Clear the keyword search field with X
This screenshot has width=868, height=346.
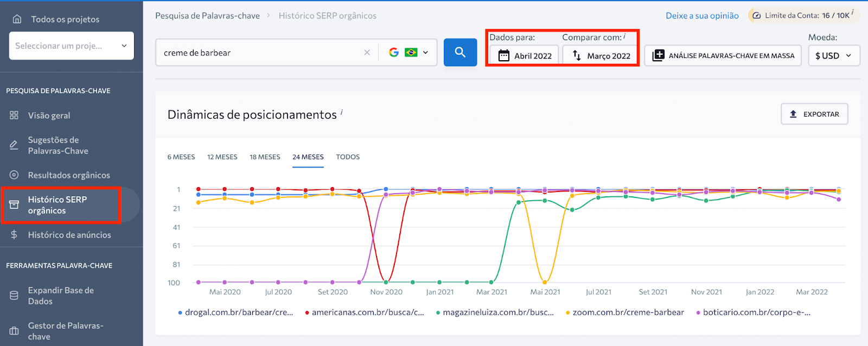[367, 53]
